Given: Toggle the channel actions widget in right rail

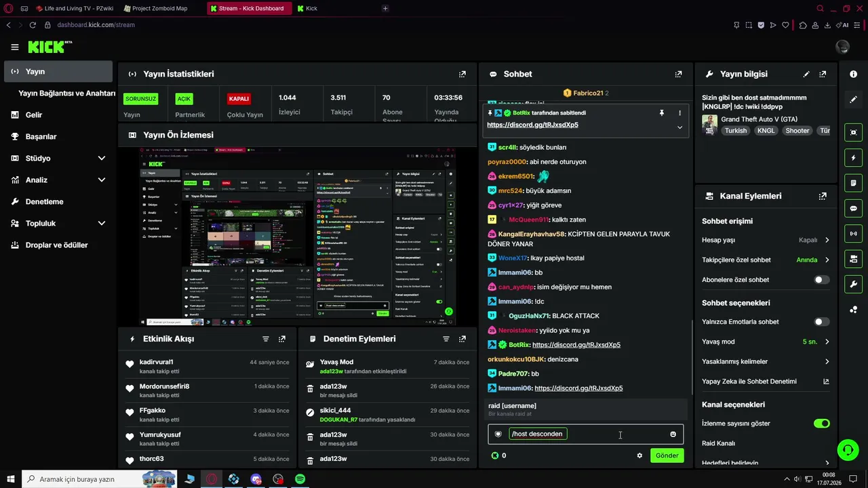Looking at the screenshot, I should [853, 259].
